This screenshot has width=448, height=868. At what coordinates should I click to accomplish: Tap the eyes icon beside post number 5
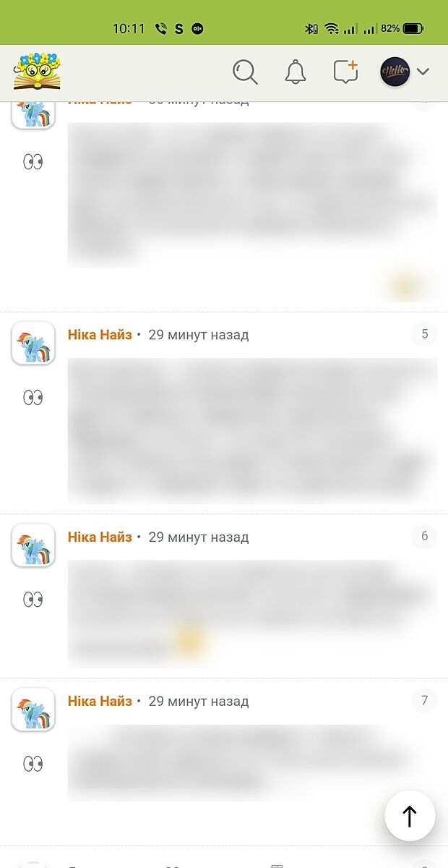coord(33,397)
